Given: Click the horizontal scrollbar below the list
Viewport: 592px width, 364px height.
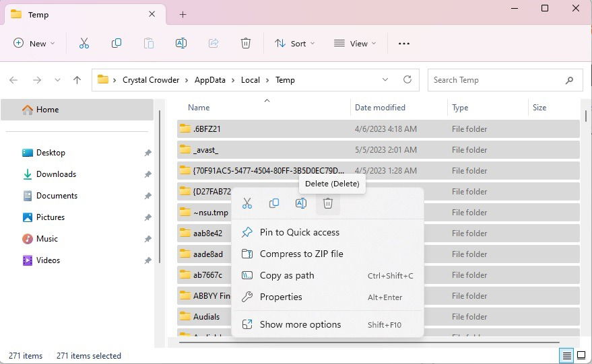Looking at the screenshot, I should pos(368,342).
